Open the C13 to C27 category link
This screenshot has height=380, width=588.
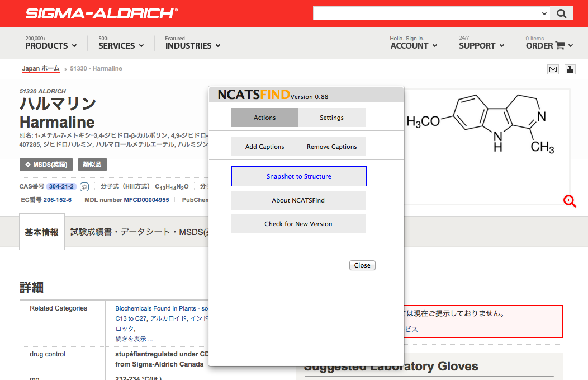pos(131,318)
